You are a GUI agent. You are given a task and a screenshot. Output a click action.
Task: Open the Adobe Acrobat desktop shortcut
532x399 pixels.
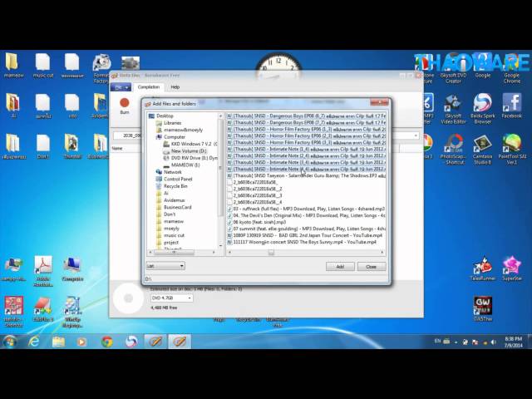pos(43,271)
